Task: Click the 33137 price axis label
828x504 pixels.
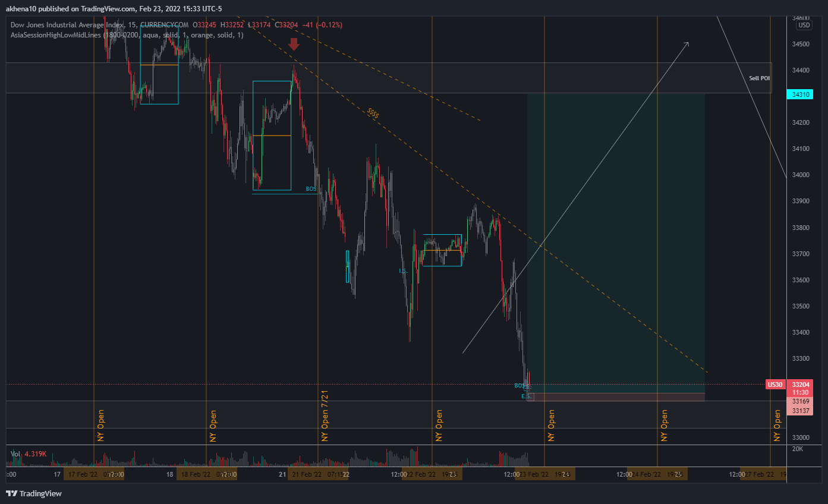Action: [x=799, y=411]
